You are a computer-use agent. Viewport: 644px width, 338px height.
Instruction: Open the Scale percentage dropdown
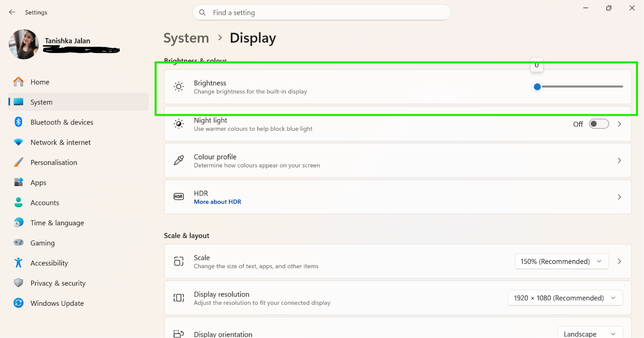[x=561, y=262]
